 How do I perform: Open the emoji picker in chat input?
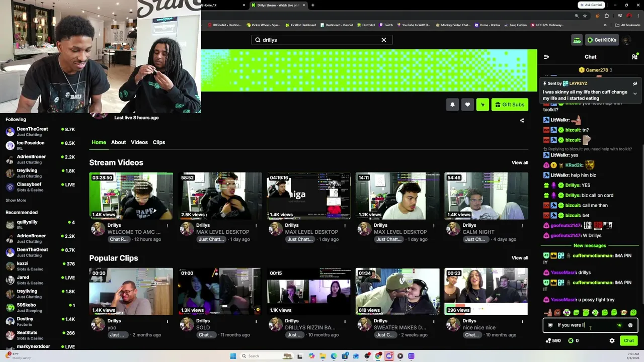coord(630,325)
